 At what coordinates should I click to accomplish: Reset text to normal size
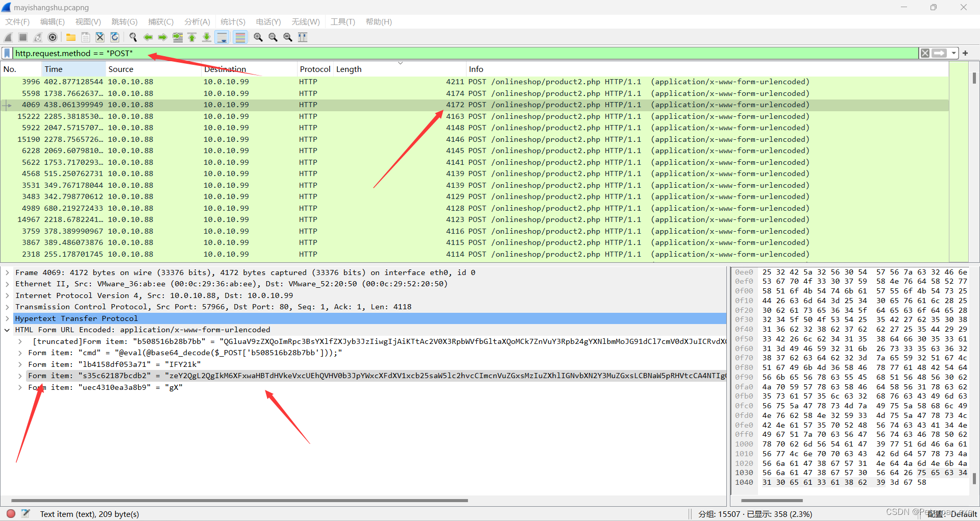[x=288, y=37]
